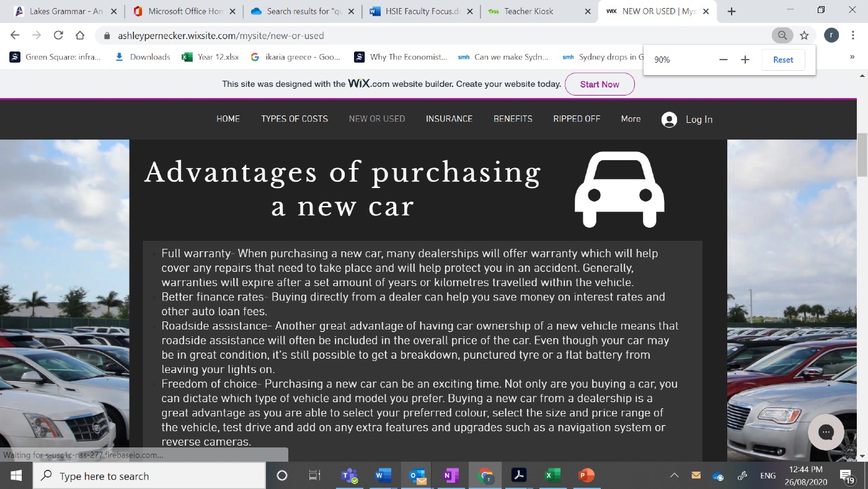Image resolution: width=868 pixels, height=489 pixels.
Task: Reload the page with refresh icon
Action: pos(58,35)
